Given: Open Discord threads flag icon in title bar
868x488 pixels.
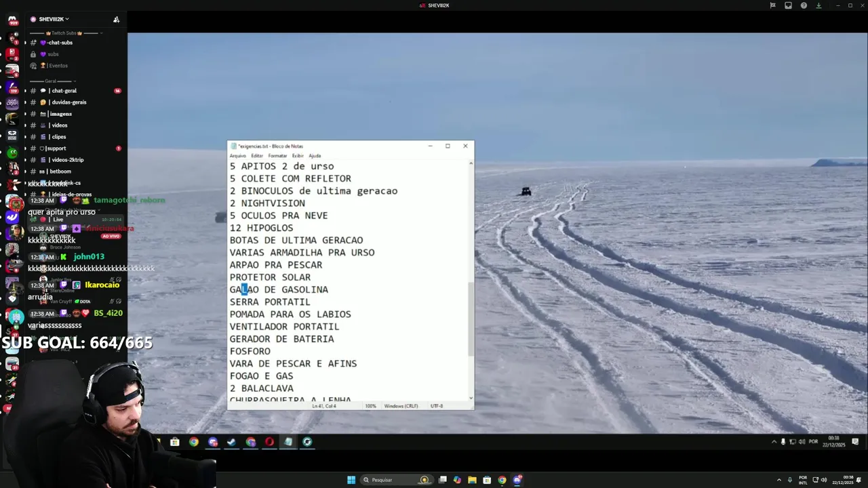Looking at the screenshot, I should point(772,5).
